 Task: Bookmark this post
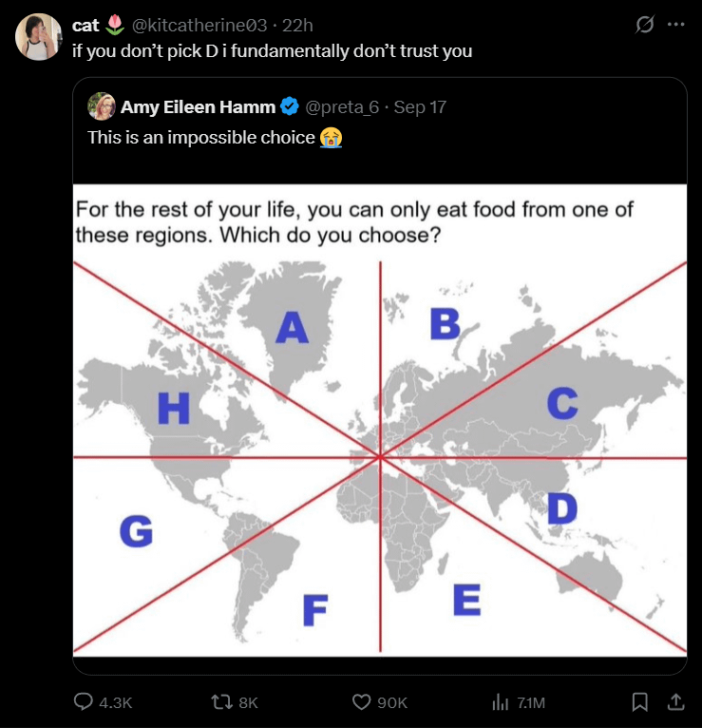click(x=639, y=702)
